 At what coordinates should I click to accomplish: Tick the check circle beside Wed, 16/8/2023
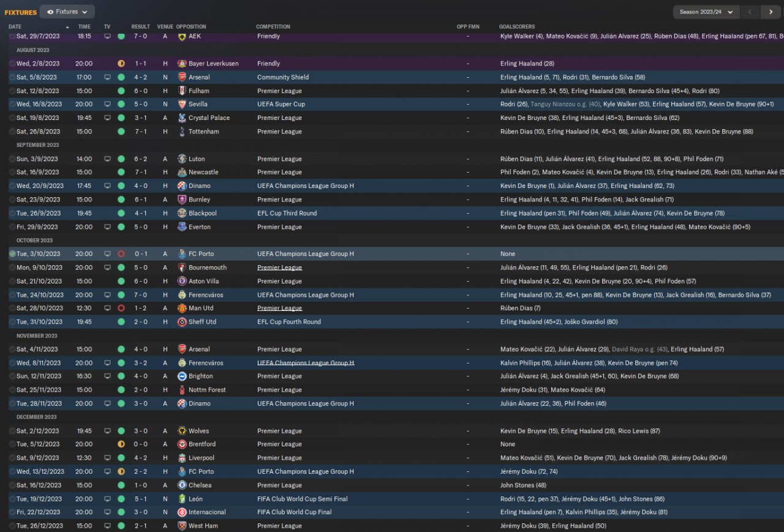click(x=12, y=104)
